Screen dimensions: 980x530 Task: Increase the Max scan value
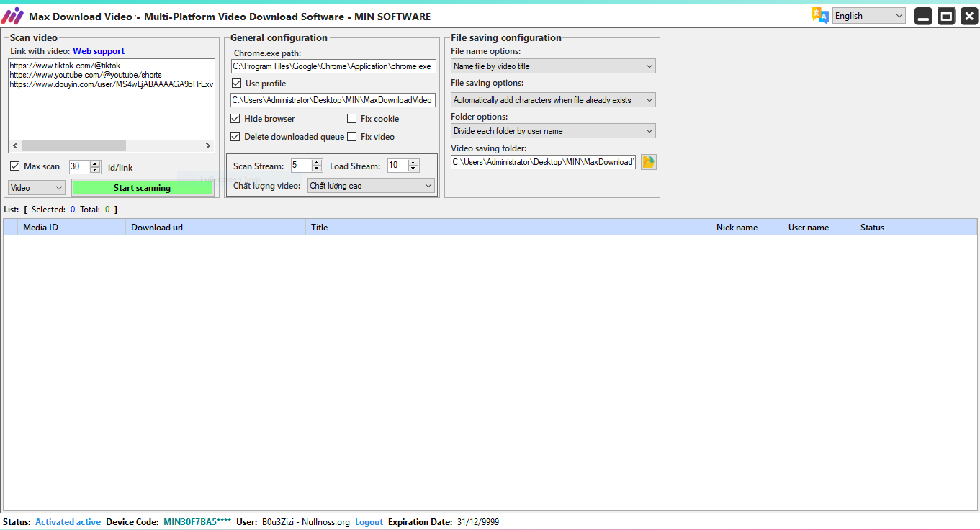(95, 163)
